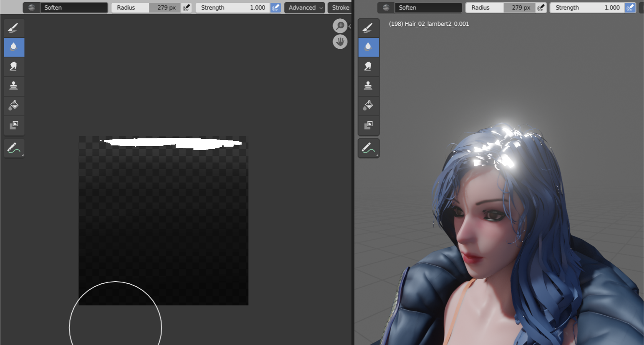This screenshot has width=644, height=345.
Task: Toggle Strength pressure sensitivity in 3D viewport header
Action: point(630,7)
